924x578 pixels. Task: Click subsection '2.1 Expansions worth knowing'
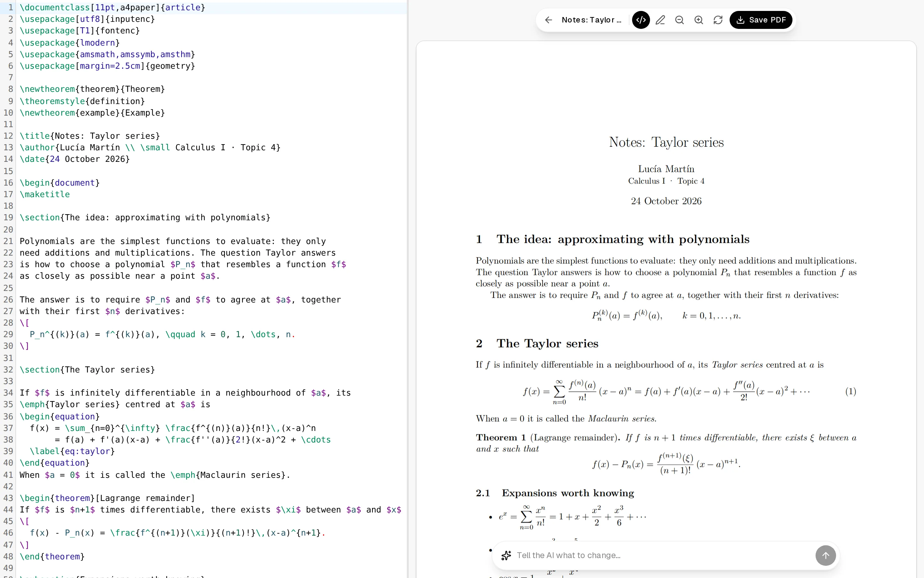click(555, 493)
